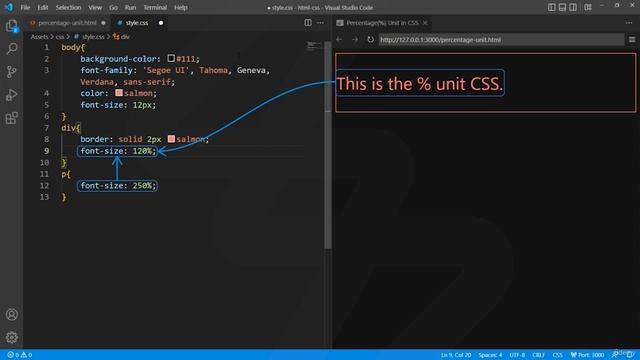Screen dimensions: 640x360
Task: Go to line via Ln 9, Col 20
Action: pos(456,355)
